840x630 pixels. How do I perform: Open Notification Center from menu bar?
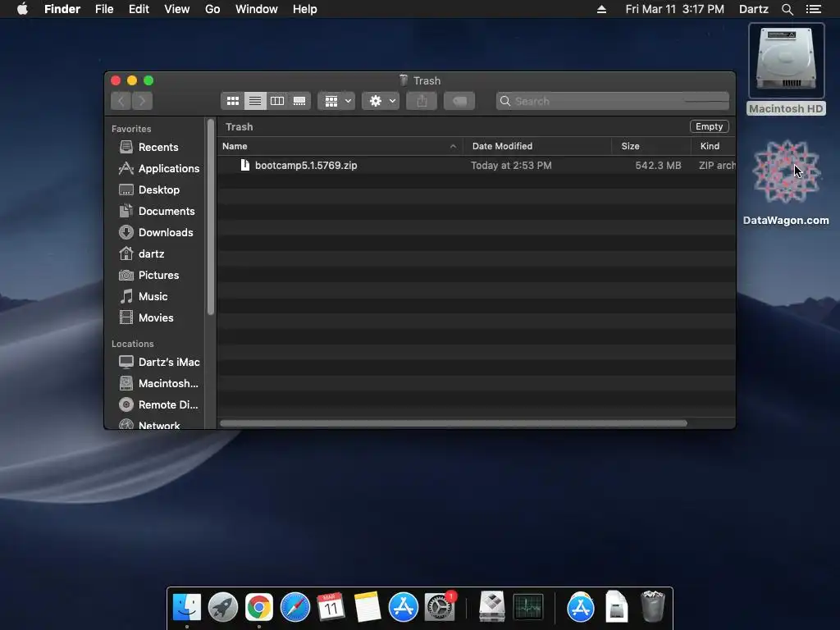[814, 9]
